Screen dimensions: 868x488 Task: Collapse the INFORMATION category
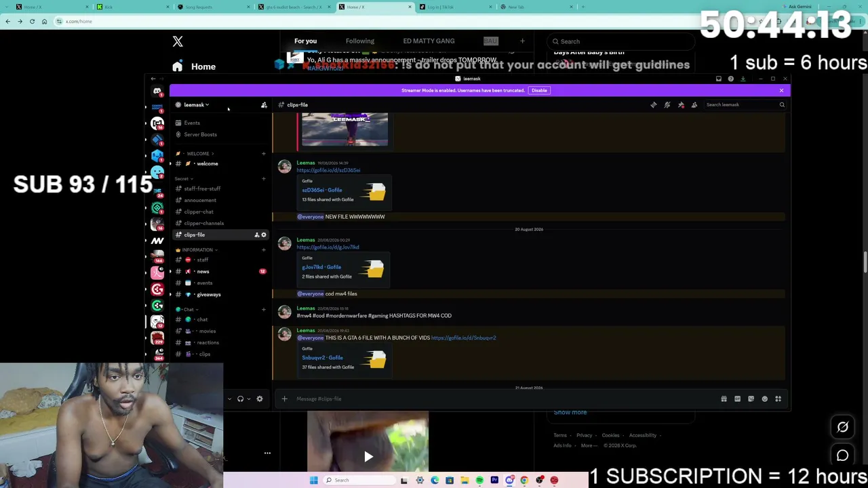click(x=197, y=250)
